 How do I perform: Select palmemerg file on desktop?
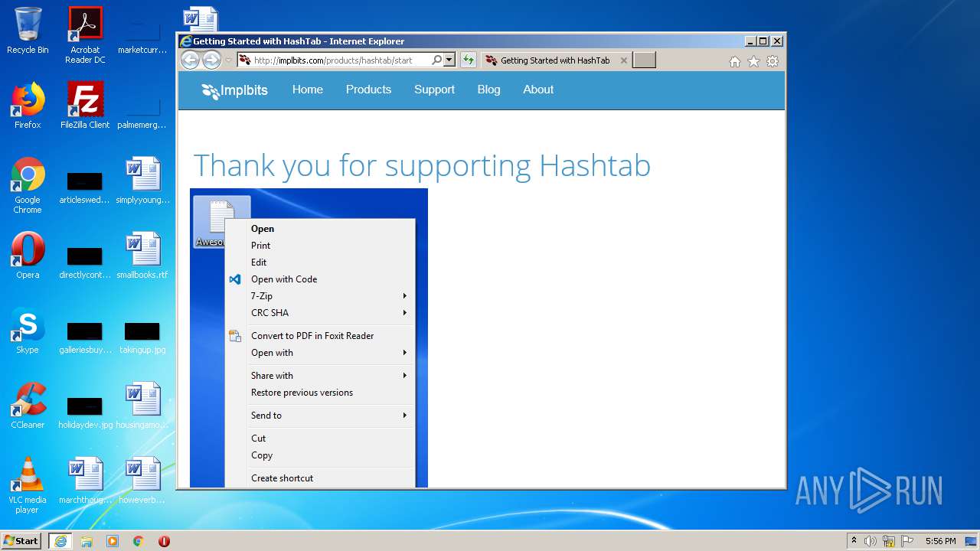pyautogui.click(x=142, y=110)
